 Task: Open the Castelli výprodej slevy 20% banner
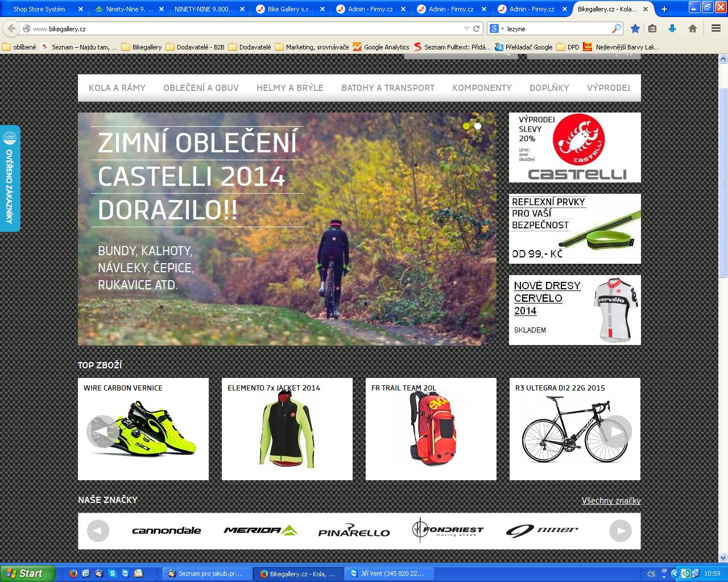[574, 147]
